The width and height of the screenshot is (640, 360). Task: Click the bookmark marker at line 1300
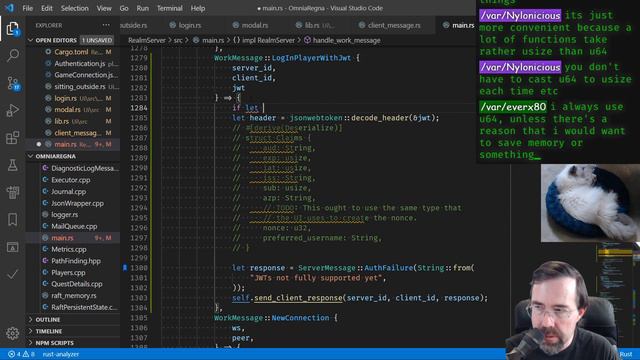pyautogui.click(x=125, y=268)
